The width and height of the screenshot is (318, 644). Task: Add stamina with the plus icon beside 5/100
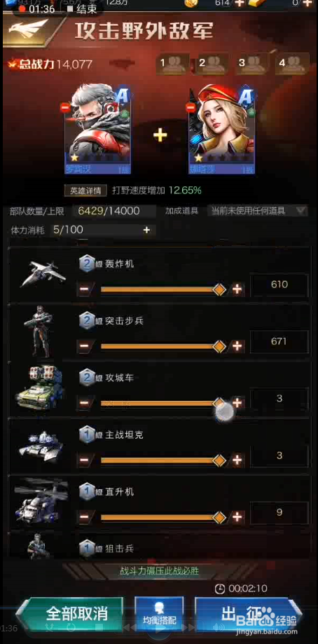tap(146, 230)
